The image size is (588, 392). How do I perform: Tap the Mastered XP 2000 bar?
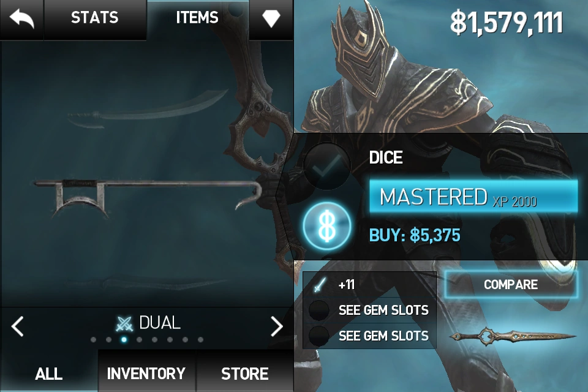coord(473,197)
